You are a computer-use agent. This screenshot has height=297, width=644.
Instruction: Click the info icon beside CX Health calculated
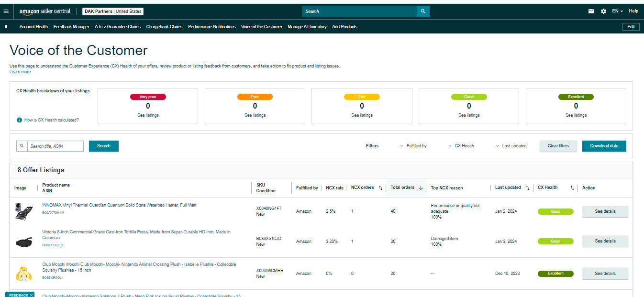pyautogui.click(x=19, y=120)
